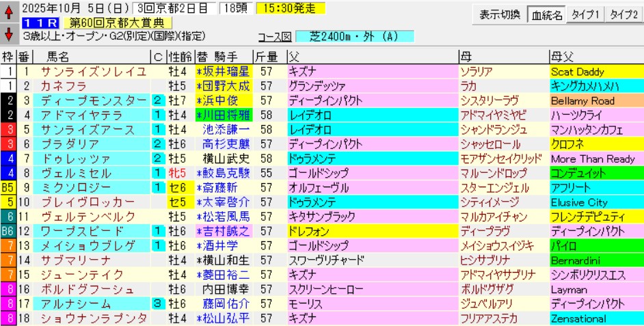Click the 斤量 column header
This screenshot has height=326, width=644.
[x=265, y=56]
